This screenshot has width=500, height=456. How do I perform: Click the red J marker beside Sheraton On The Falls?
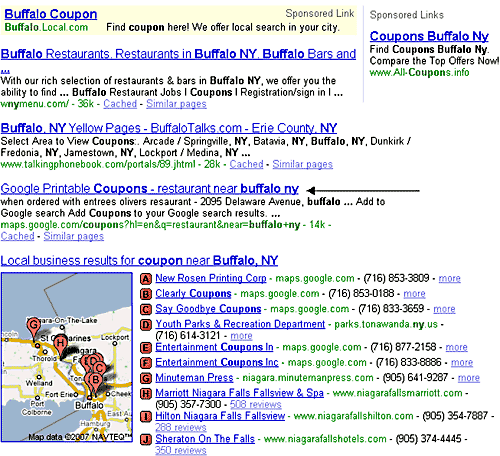point(146,439)
